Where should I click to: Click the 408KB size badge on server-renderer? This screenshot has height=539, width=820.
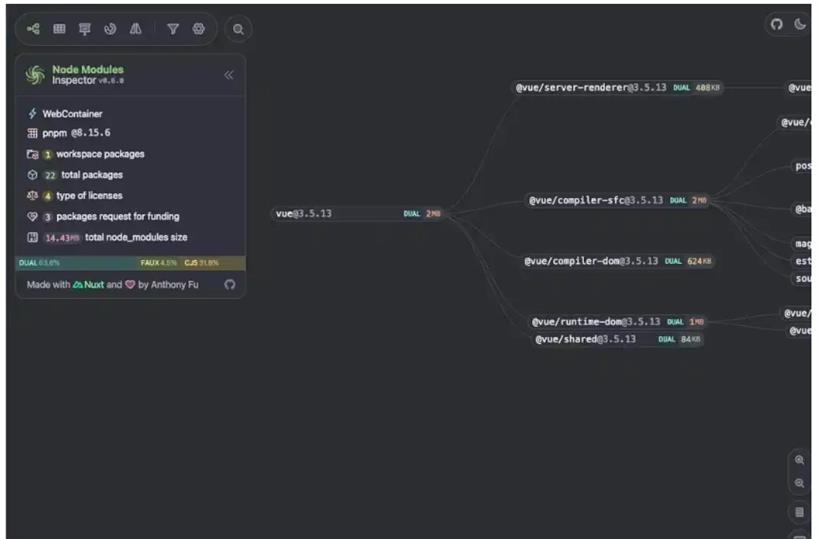708,88
